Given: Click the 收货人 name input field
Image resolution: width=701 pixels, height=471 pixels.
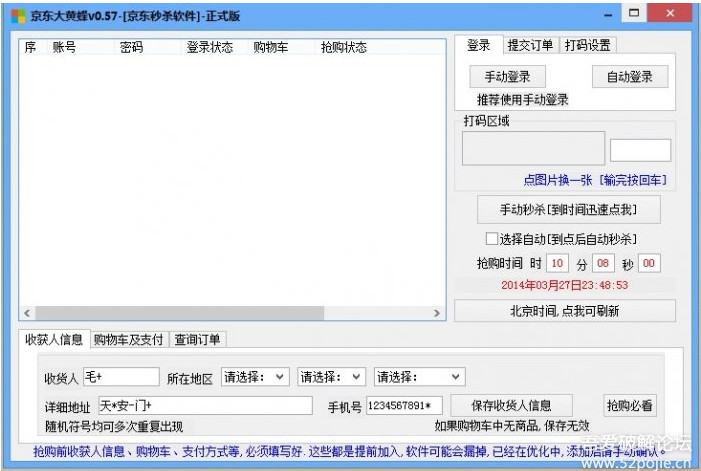Looking at the screenshot, I should [x=121, y=377].
